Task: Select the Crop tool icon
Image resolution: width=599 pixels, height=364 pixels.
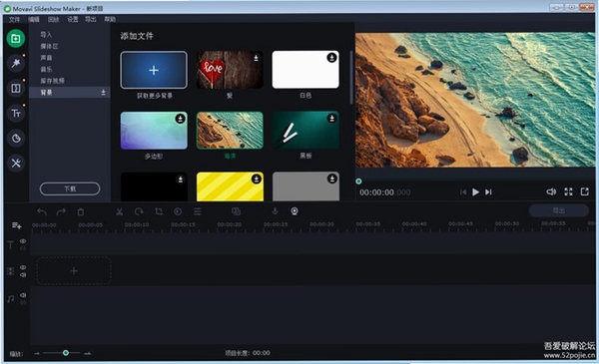Action: [x=159, y=211]
